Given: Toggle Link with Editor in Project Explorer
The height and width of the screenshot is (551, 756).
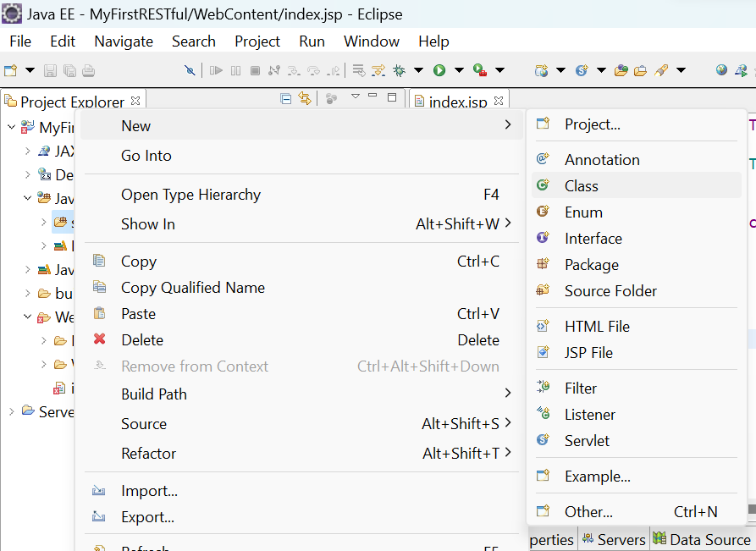Looking at the screenshot, I should click(x=305, y=98).
